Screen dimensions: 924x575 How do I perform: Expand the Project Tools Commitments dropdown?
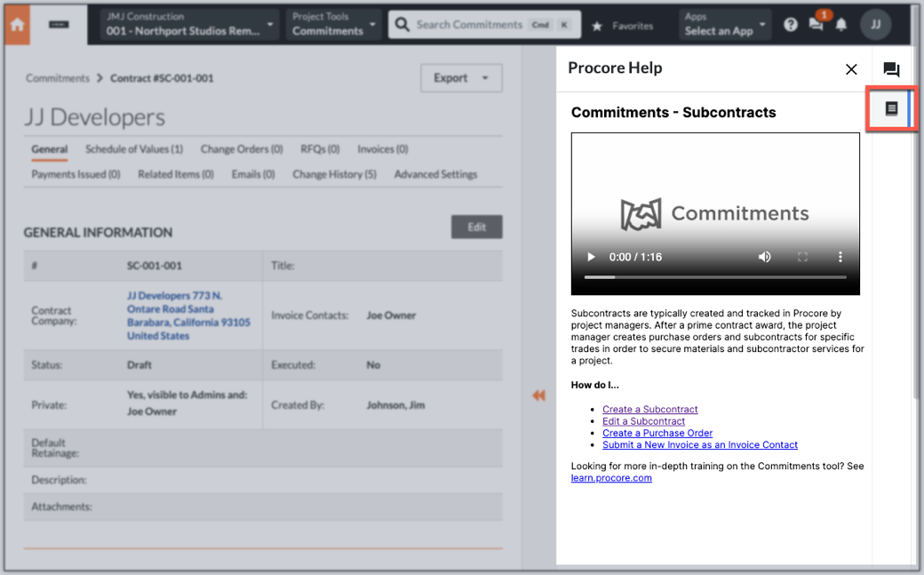[x=333, y=25]
